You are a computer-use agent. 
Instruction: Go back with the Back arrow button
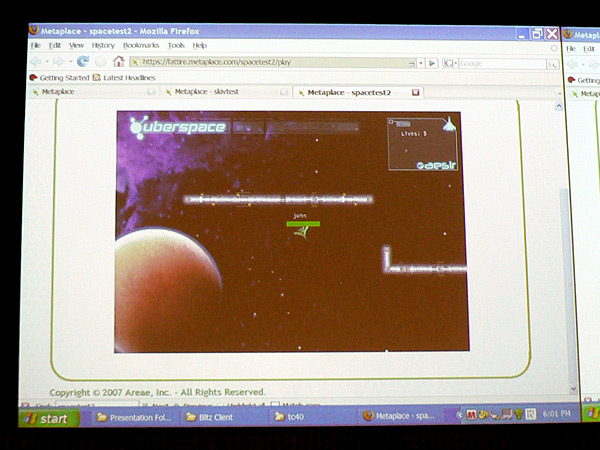[36, 61]
